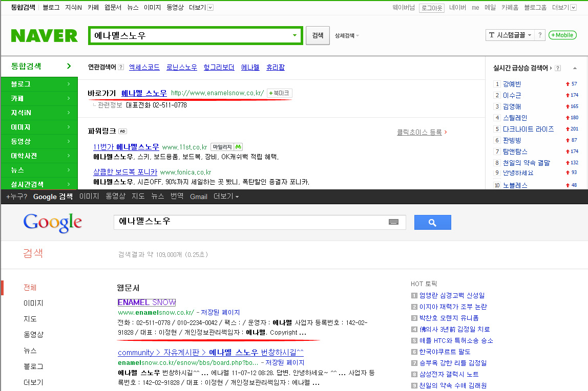This screenshot has width=588, height=391.
Task: Click related search term 엑세스코드
Action: click(144, 67)
